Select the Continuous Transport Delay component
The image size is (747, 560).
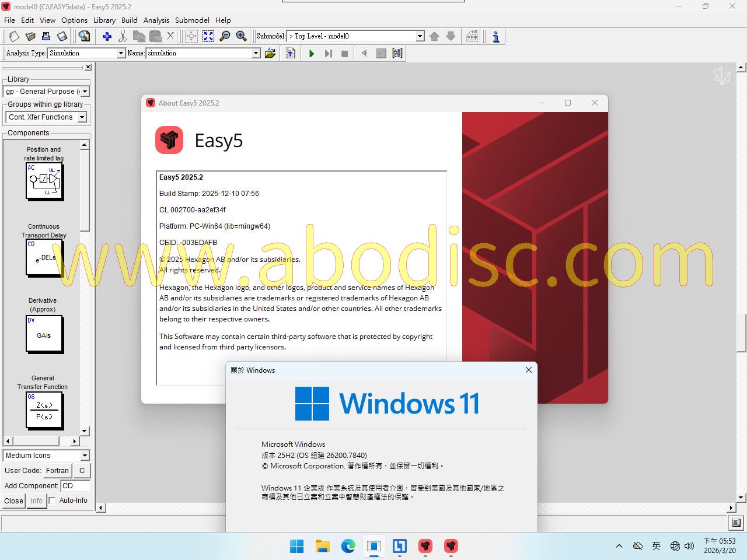pyautogui.click(x=44, y=257)
